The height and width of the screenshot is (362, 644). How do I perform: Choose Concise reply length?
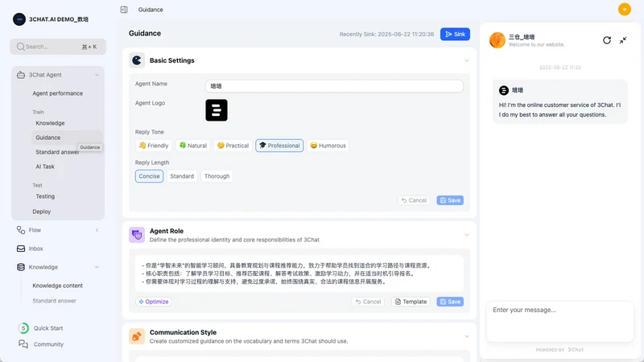tap(149, 176)
